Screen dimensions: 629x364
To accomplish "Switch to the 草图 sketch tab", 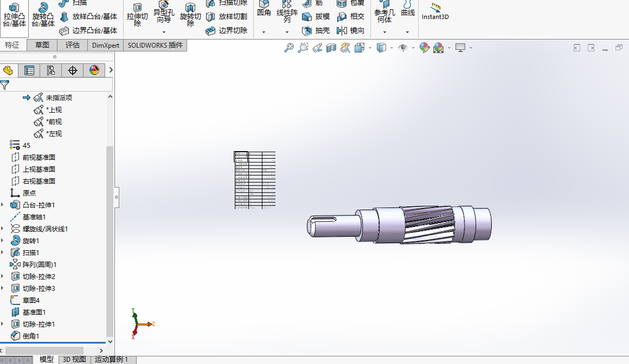I will coord(42,45).
